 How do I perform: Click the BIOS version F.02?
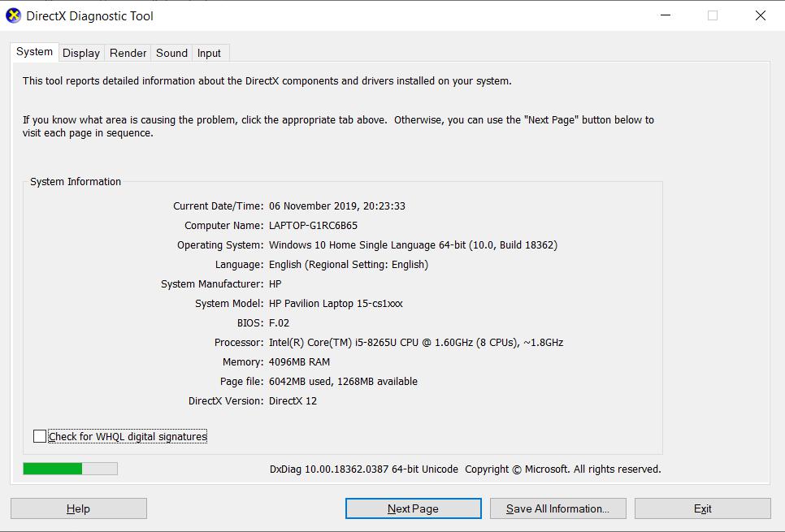(279, 323)
